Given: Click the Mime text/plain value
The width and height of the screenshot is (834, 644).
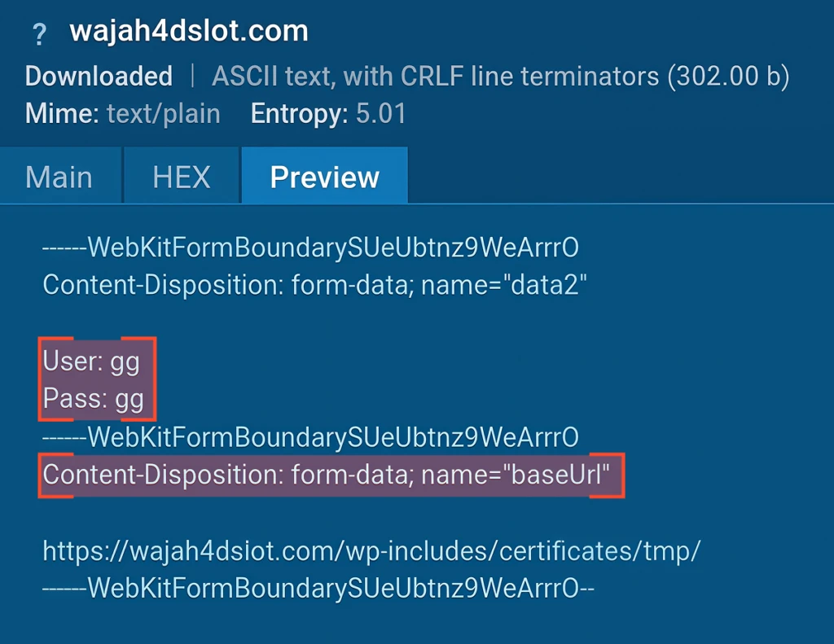Looking at the screenshot, I should pos(163,113).
